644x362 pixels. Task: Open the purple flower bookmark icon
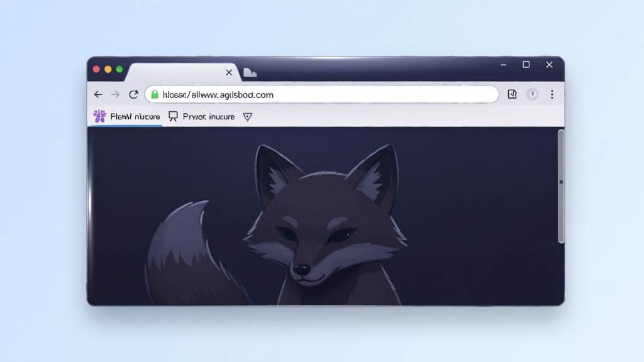point(99,116)
